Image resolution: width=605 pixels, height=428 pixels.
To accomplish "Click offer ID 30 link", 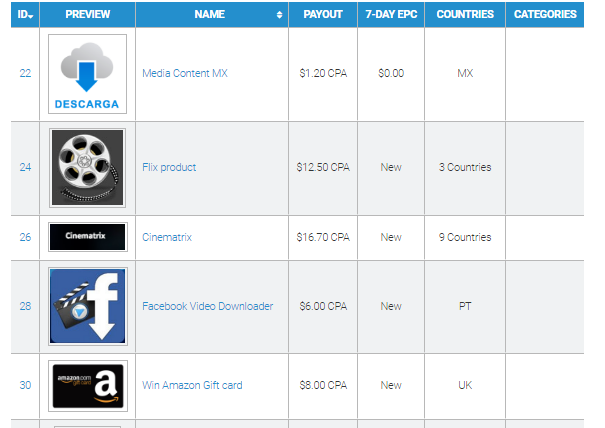I will 25,385.
